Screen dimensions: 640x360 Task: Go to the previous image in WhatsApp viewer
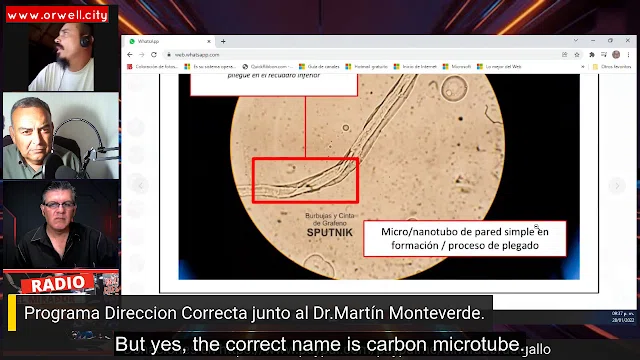tap(141, 186)
